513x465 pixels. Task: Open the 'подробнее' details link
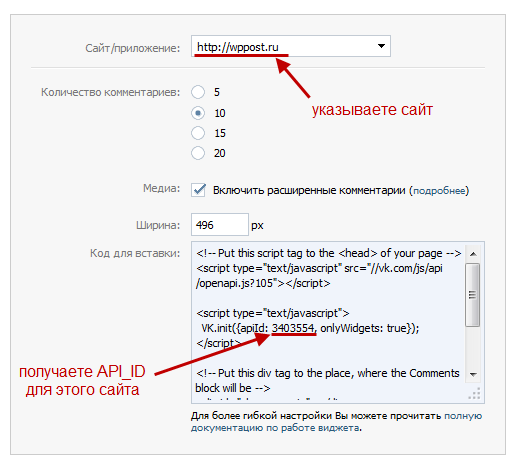(x=439, y=191)
